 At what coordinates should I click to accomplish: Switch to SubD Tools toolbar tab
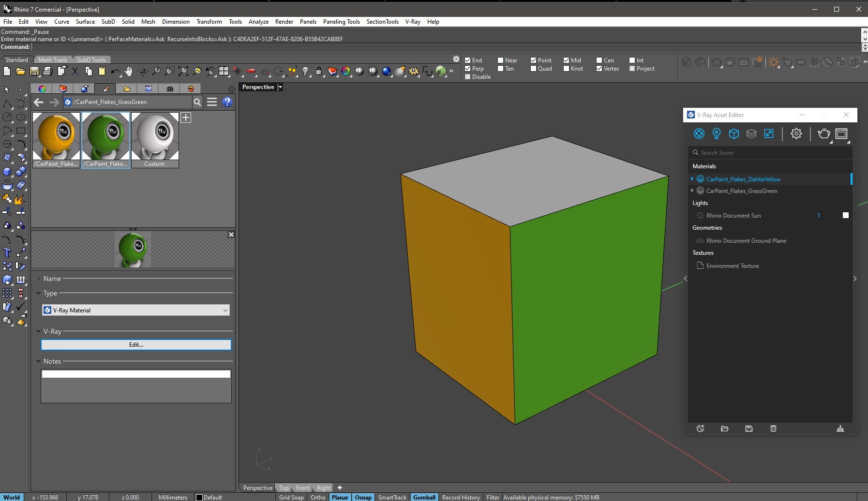coord(91,60)
